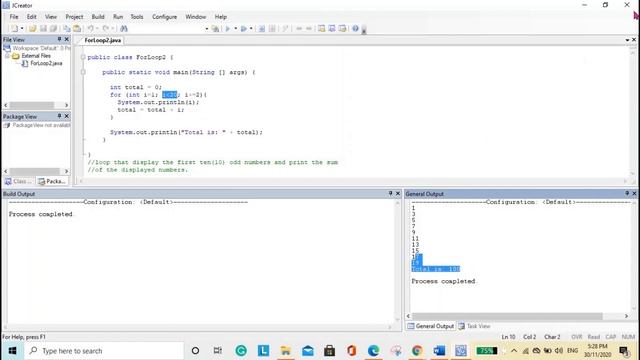The image size is (640, 360).
Task: Select ForLoop2.java in File View tree
Action: coord(46,63)
